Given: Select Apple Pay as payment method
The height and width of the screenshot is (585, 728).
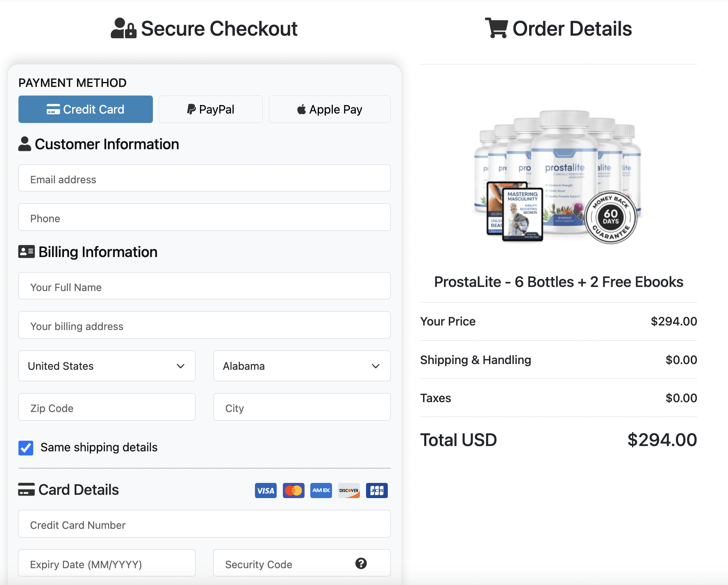Looking at the screenshot, I should coord(329,109).
